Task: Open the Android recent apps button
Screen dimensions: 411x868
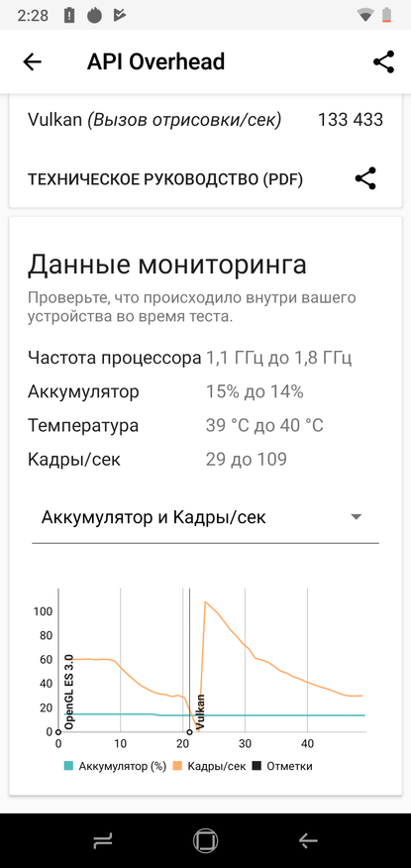Action: [103, 841]
